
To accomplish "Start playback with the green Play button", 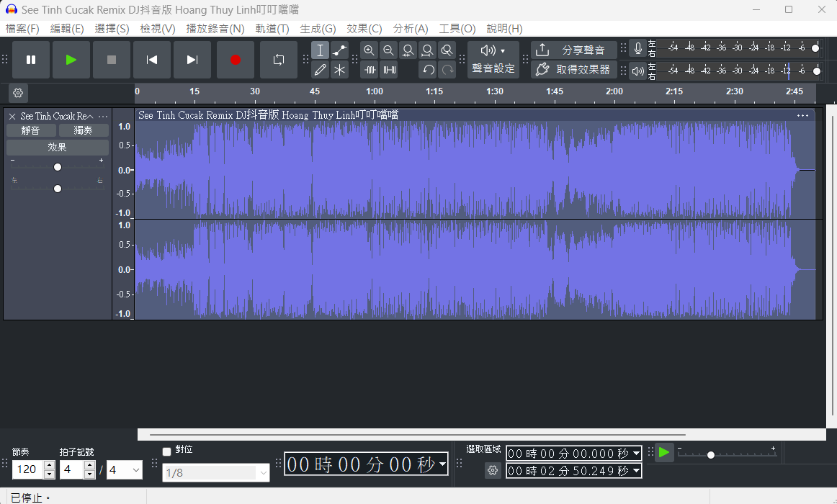I will [71, 60].
